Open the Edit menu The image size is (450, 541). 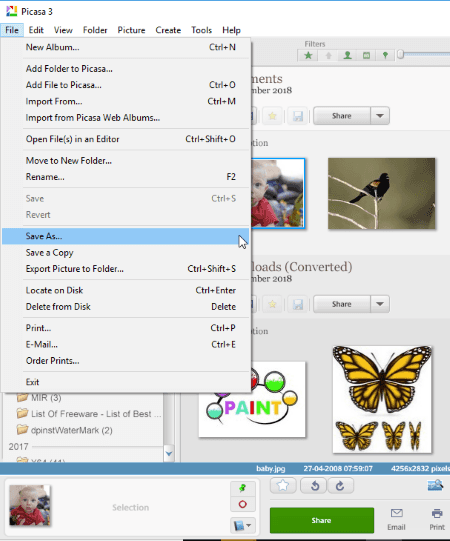36,30
